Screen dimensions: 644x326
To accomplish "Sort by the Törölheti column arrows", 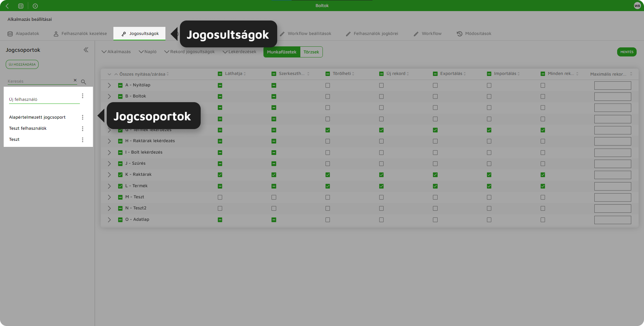I will (353, 74).
